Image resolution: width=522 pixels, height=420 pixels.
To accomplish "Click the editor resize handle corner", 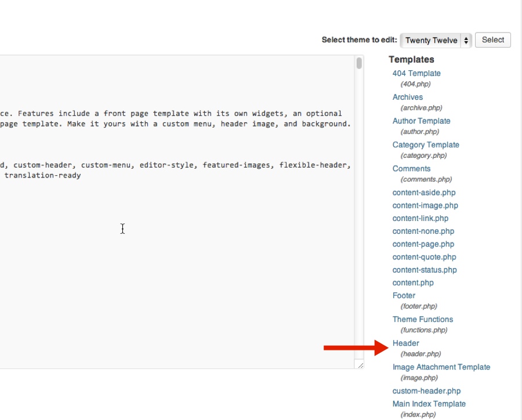I will point(361,365).
